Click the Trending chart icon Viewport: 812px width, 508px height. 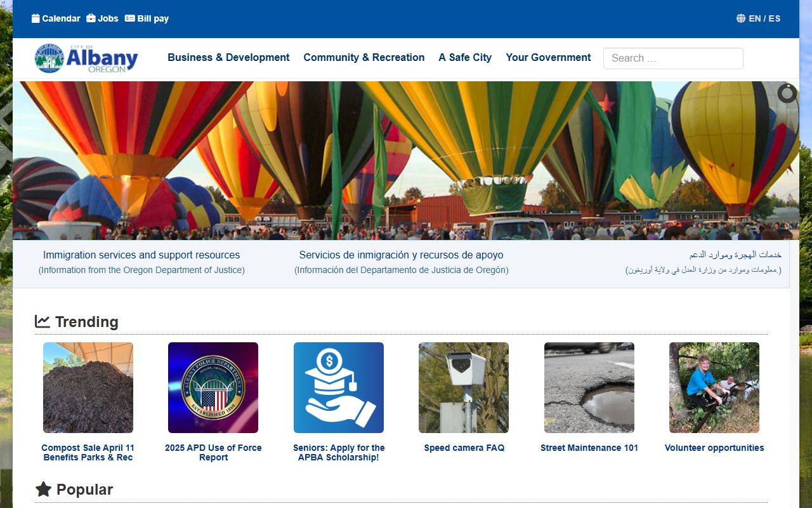(x=43, y=321)
